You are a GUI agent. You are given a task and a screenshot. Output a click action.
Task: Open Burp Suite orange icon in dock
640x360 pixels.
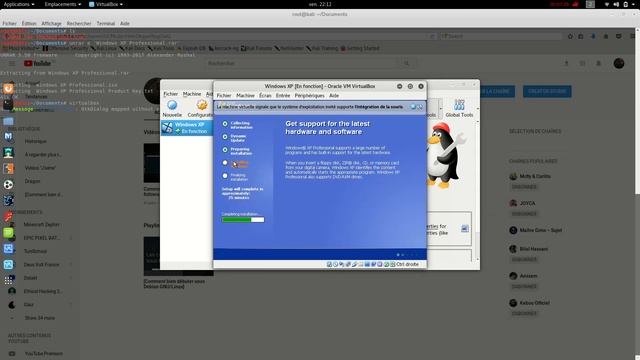(9, 168)
